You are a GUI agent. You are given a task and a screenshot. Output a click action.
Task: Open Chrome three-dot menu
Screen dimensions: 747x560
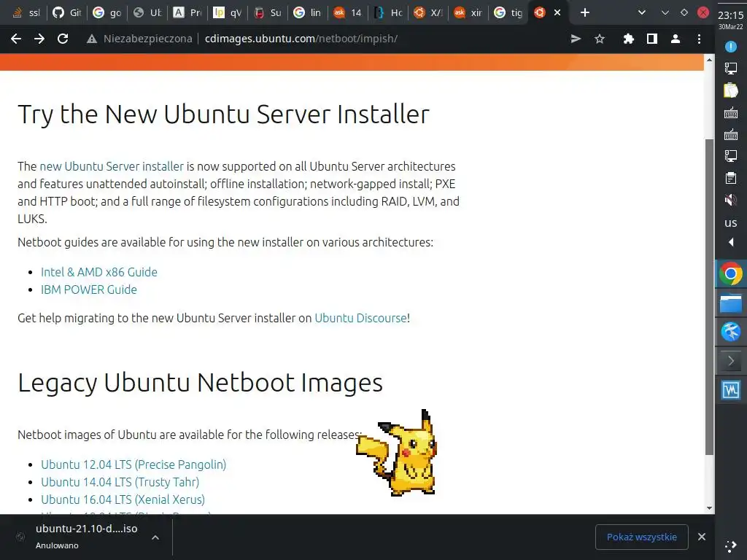(x=699, y=39)
